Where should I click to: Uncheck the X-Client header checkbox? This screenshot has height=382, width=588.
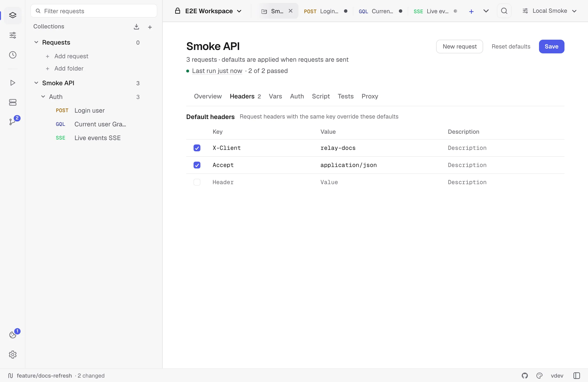coord(197,148)
